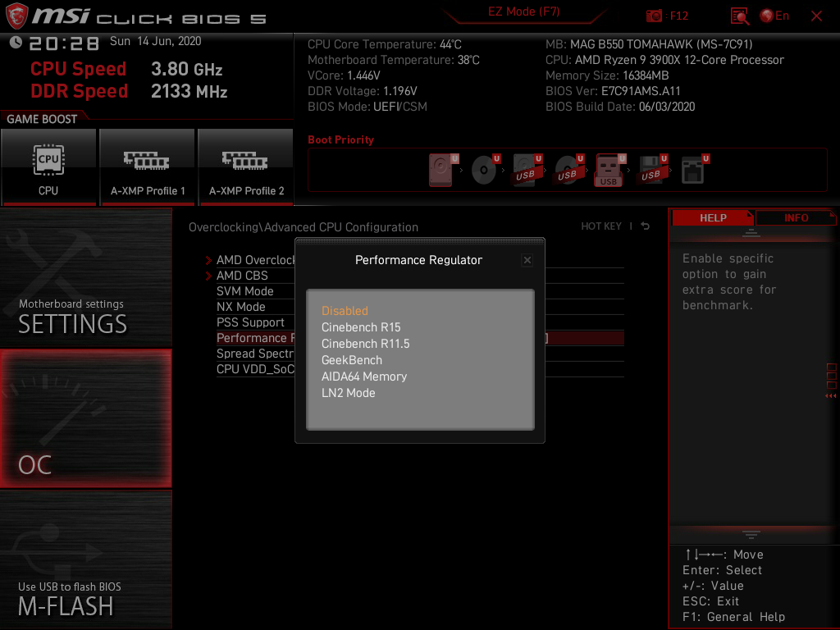Image resolution: width=840 pixels, height=630 pixels.
Task: Choose Cinebench R15 option
Action: coord(361,327)
